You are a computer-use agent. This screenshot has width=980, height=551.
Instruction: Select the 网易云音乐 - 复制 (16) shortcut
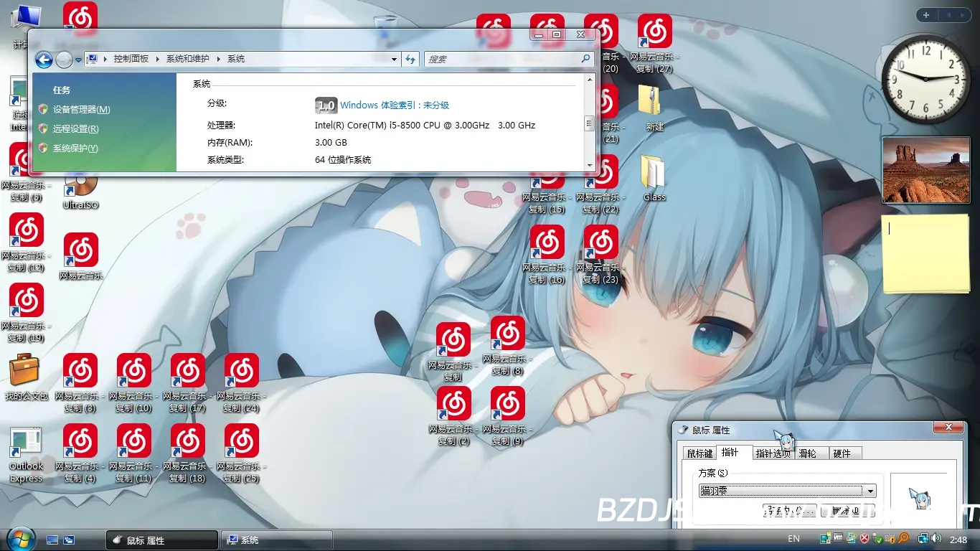(547, 255)
